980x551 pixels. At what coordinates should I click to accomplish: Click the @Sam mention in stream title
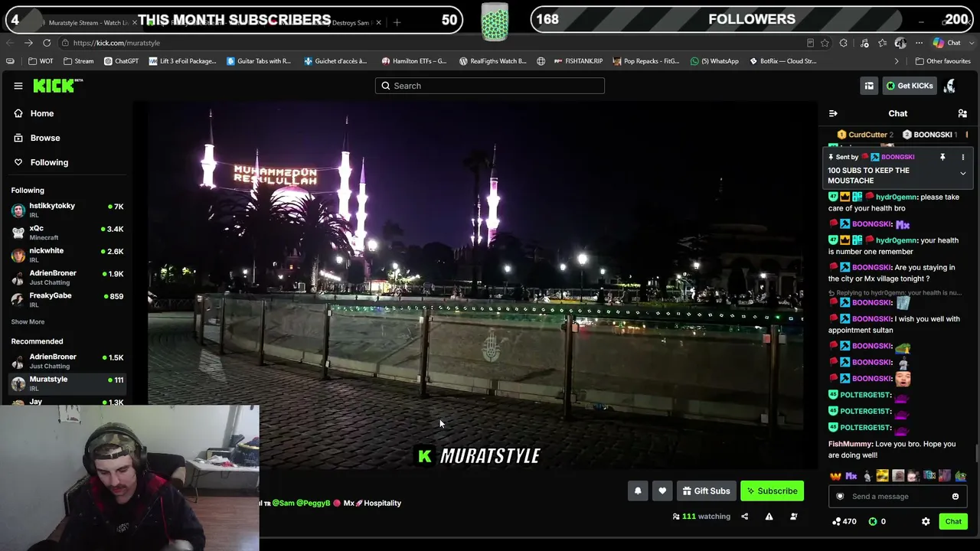[283, 504]
